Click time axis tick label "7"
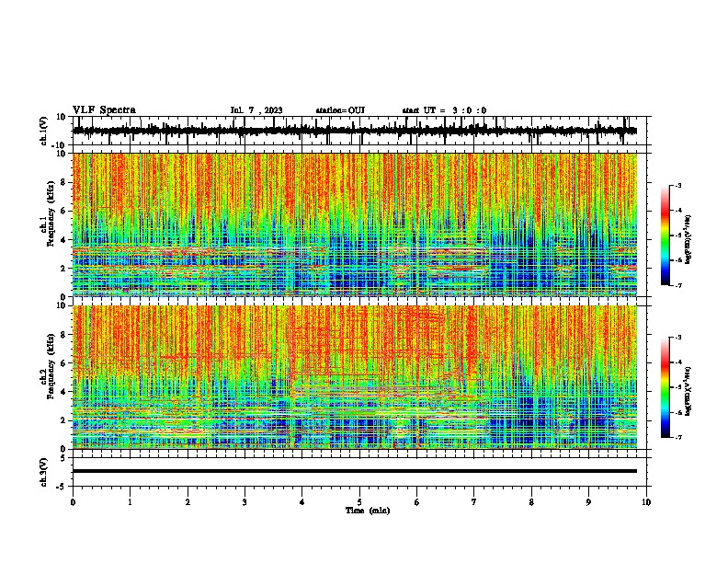This screenshot has height=563, width=728. point(474,502)
